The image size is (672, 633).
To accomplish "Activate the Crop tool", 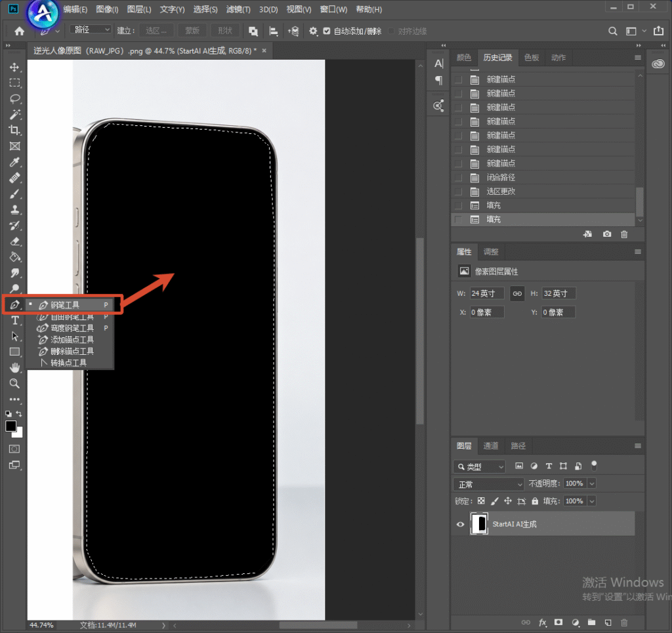I will (14, 130).
